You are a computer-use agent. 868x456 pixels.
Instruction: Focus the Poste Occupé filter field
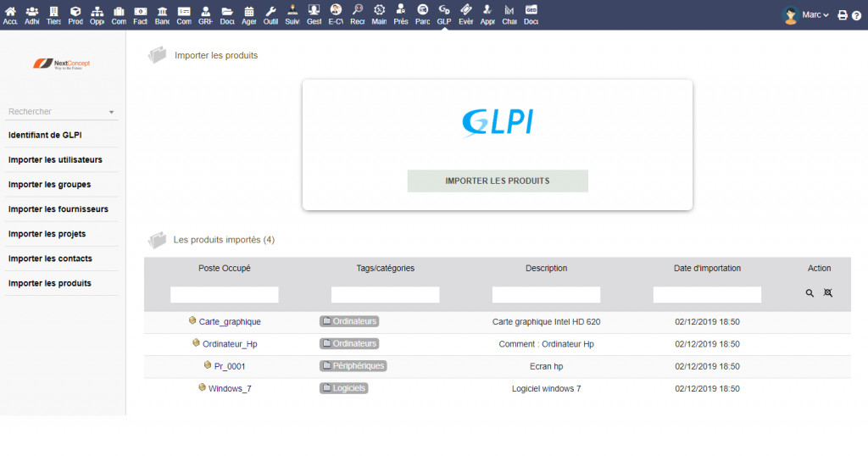point(224,294)
